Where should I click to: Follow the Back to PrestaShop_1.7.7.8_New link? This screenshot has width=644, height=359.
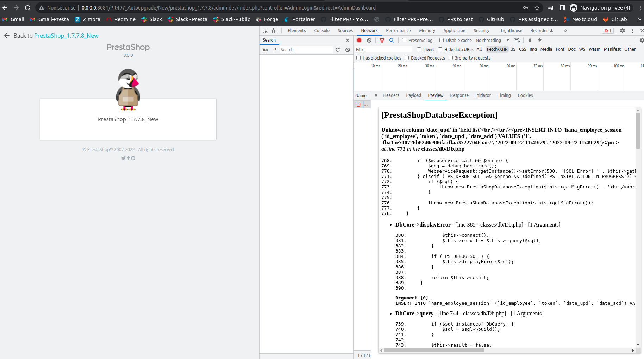[66, 36]
